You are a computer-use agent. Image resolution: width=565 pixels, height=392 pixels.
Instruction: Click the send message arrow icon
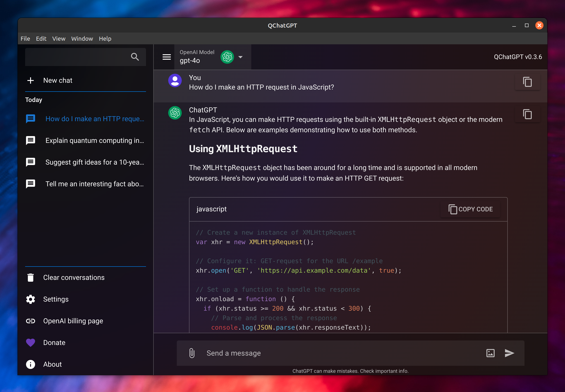click(x=509, y=353)
